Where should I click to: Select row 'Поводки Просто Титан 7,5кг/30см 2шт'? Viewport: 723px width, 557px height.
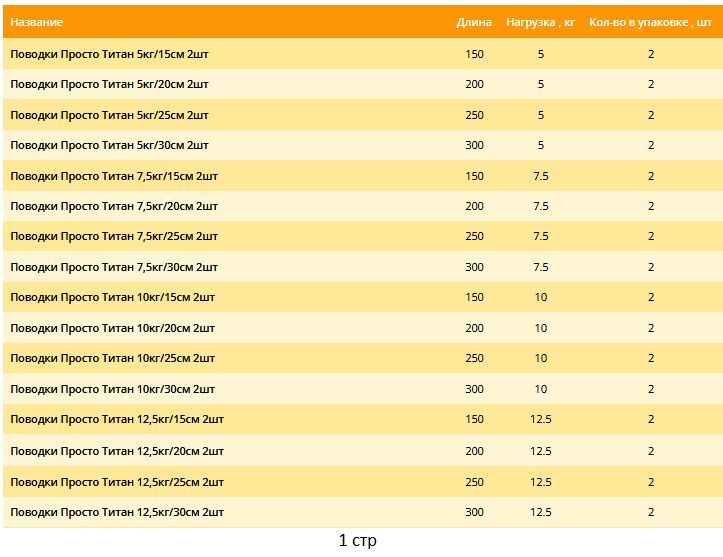[363, 267]
